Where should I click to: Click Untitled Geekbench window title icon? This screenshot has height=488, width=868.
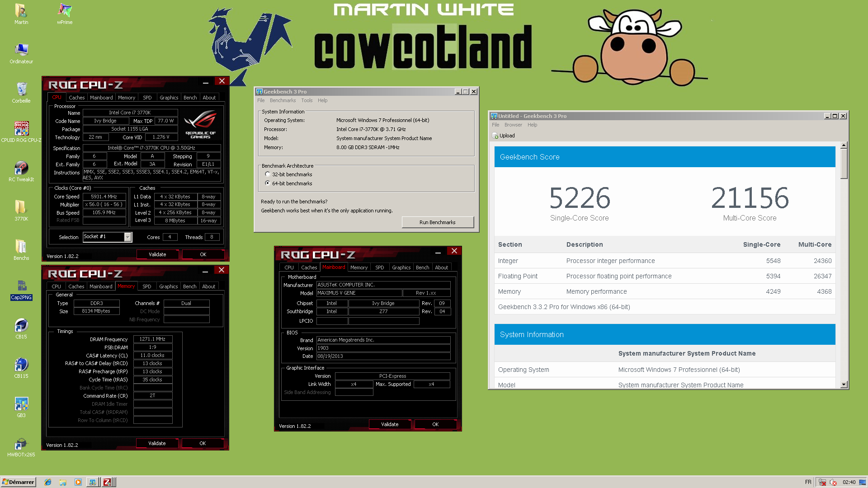494,116
